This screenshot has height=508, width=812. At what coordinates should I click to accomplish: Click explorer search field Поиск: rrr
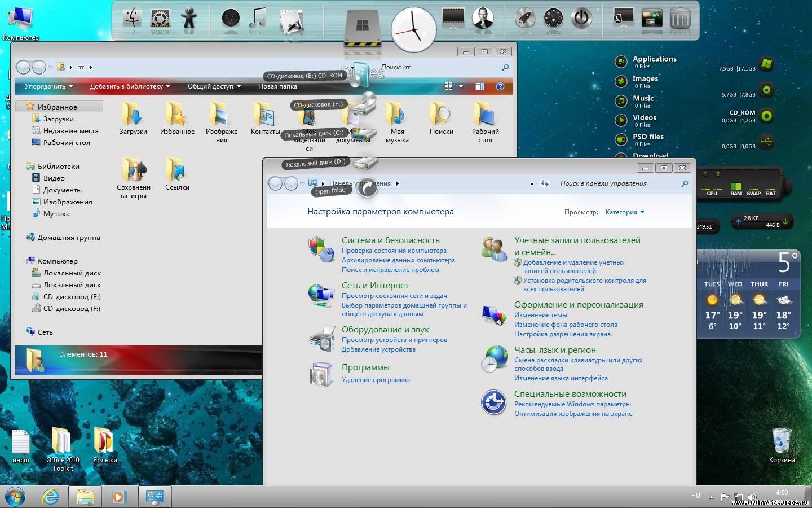(443, 67)
